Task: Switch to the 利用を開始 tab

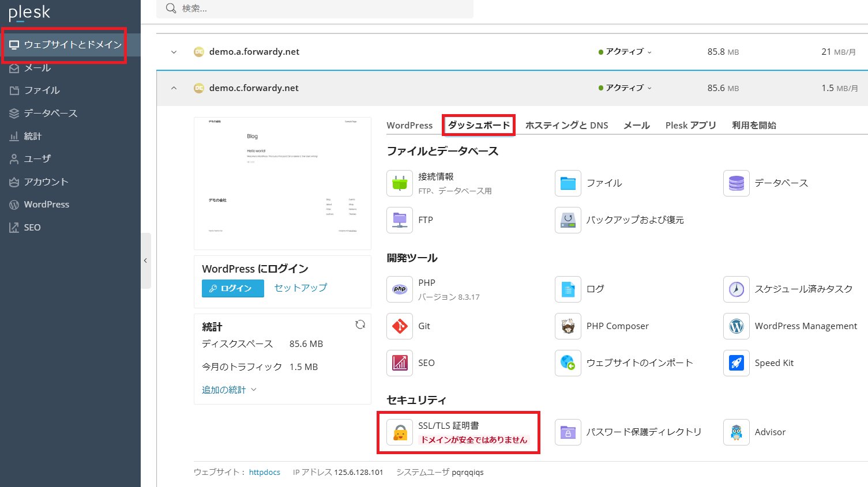Action: tap(754, 126)
